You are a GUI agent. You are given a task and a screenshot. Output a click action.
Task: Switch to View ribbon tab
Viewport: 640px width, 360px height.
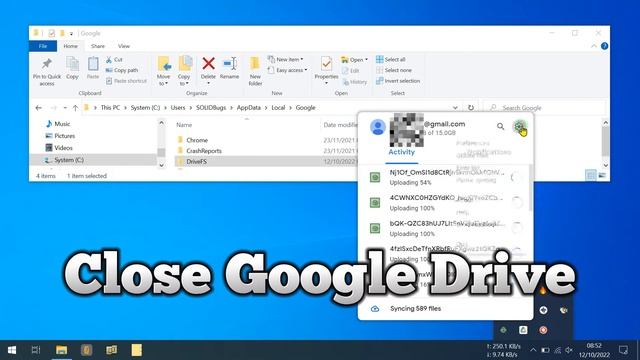tap(124, 46)
